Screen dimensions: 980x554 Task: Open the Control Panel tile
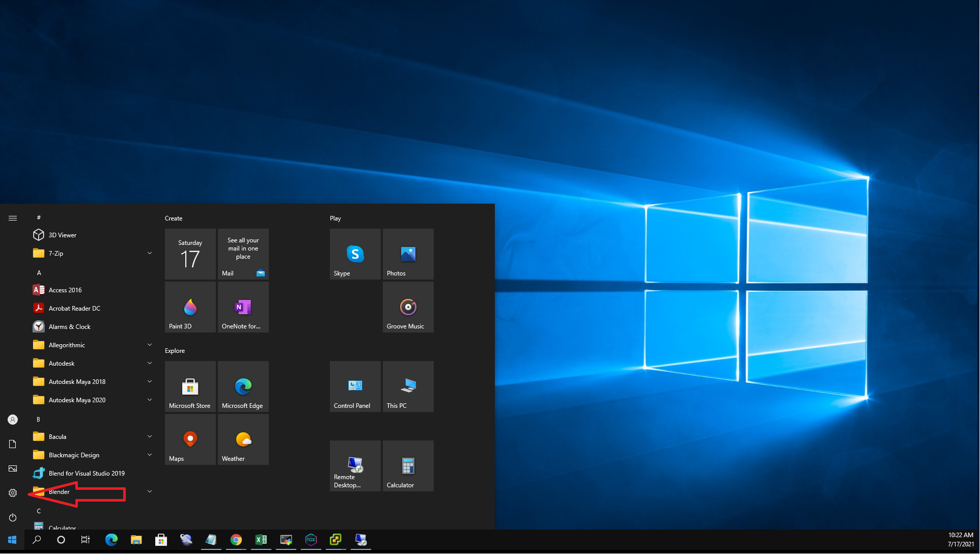point(355,386)
